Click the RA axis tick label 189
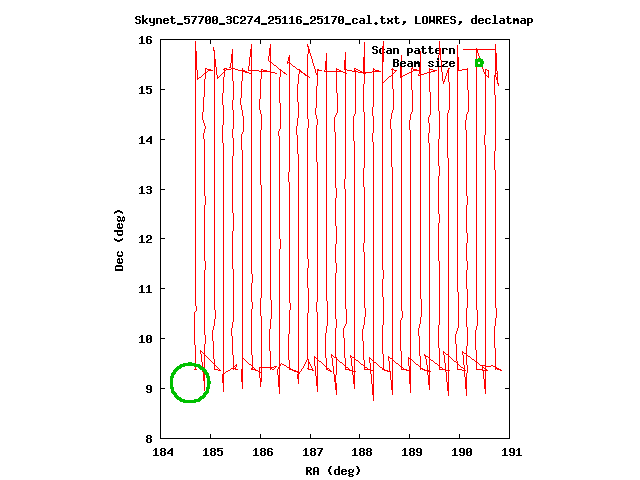This screenshot has height=480, width=640. point(412,452)
